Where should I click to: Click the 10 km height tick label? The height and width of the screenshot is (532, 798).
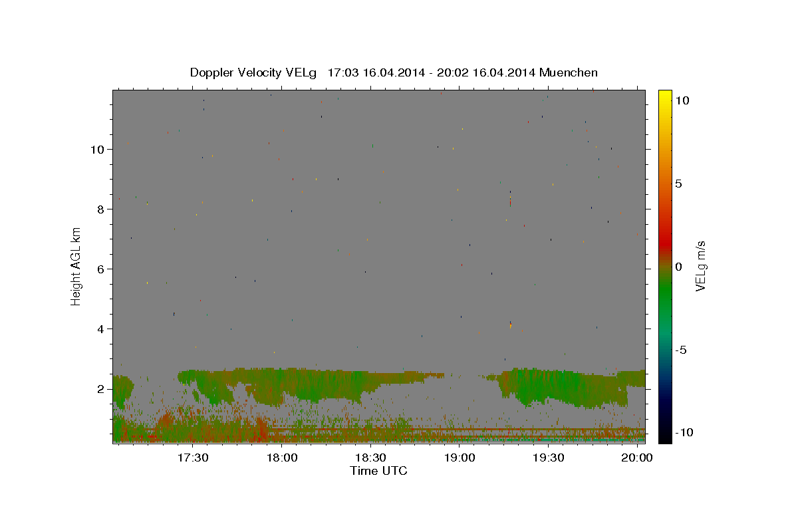[98, 150]
